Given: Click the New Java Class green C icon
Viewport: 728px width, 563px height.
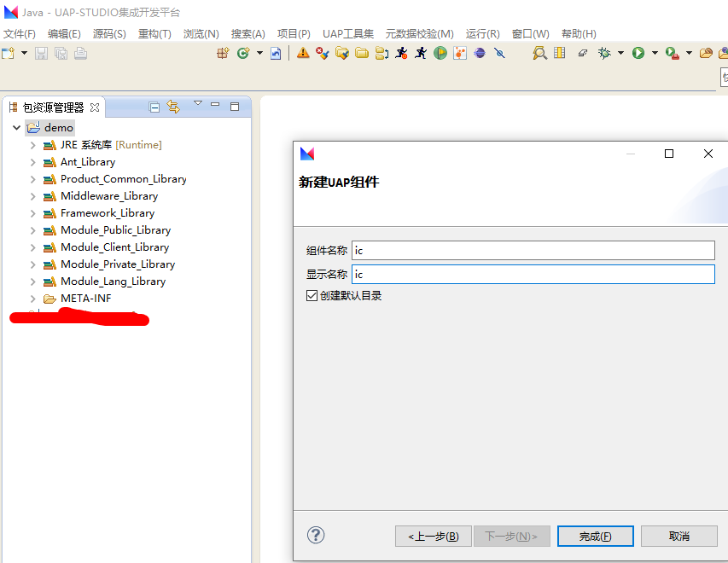Looking at the screenshot, I should [243, 53].
